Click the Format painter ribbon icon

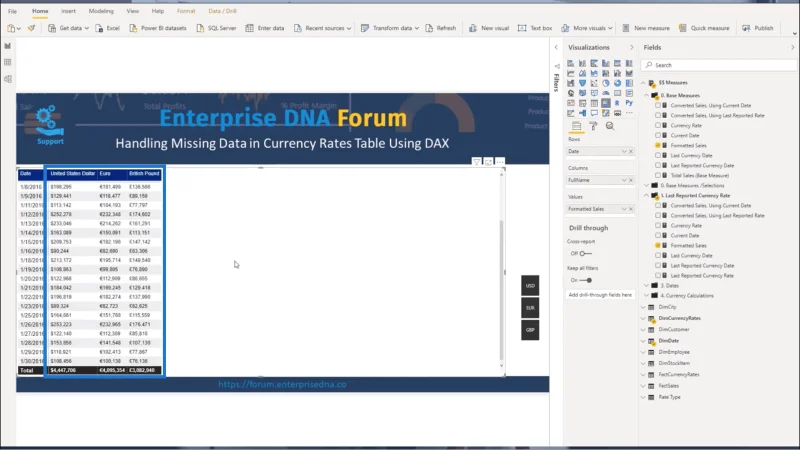click(32, 28)
